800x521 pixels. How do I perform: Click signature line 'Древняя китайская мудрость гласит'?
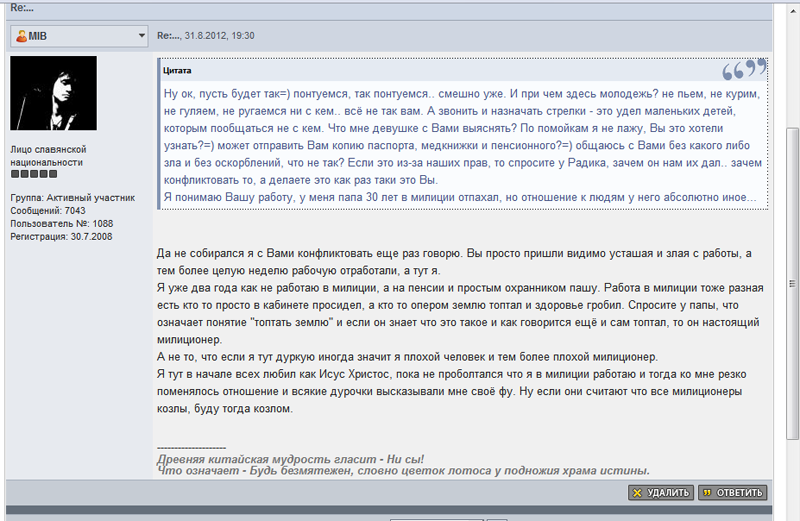(290, 459)
